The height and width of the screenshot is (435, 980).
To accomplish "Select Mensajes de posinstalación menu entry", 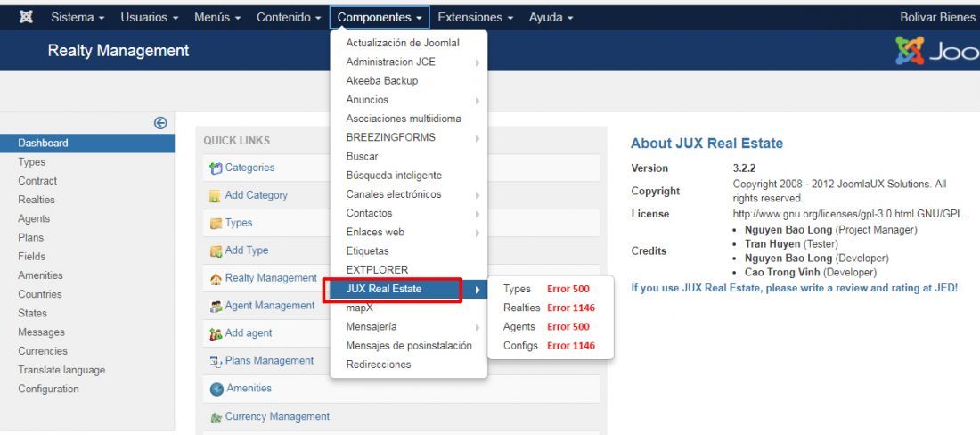I will click(x=409, y=346).
